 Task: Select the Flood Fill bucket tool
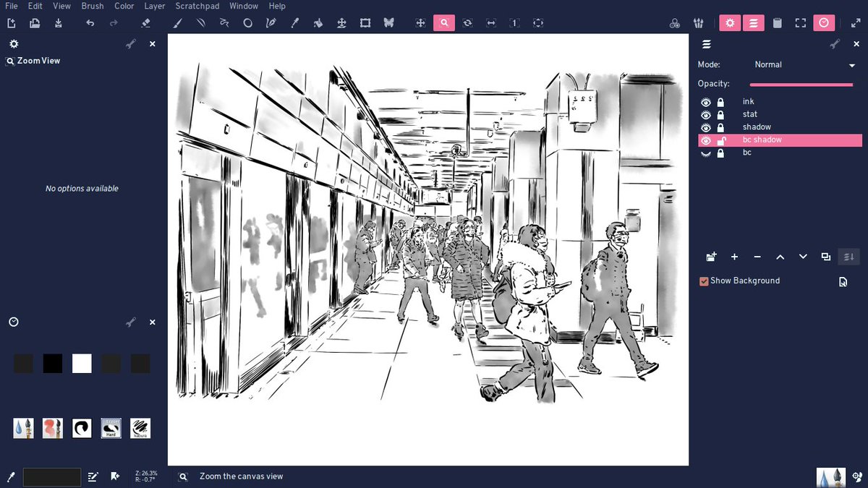coord(318,23)
